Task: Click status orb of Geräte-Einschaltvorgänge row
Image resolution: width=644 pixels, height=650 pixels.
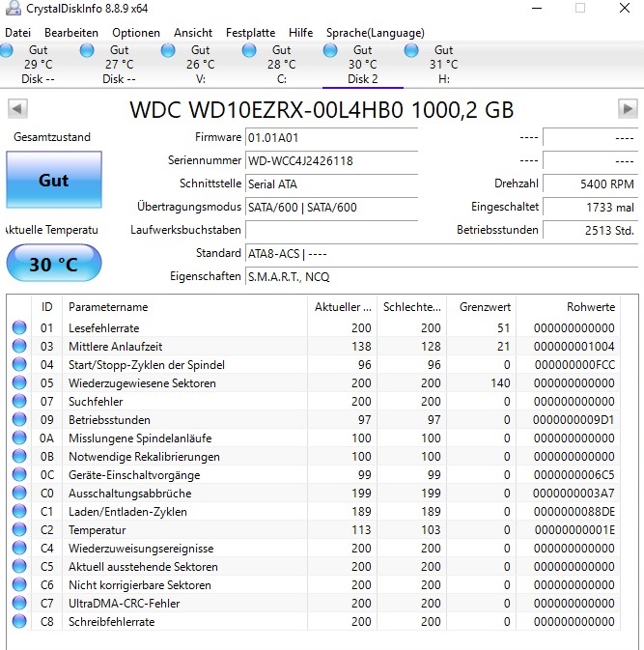Action: click(19, 474)
